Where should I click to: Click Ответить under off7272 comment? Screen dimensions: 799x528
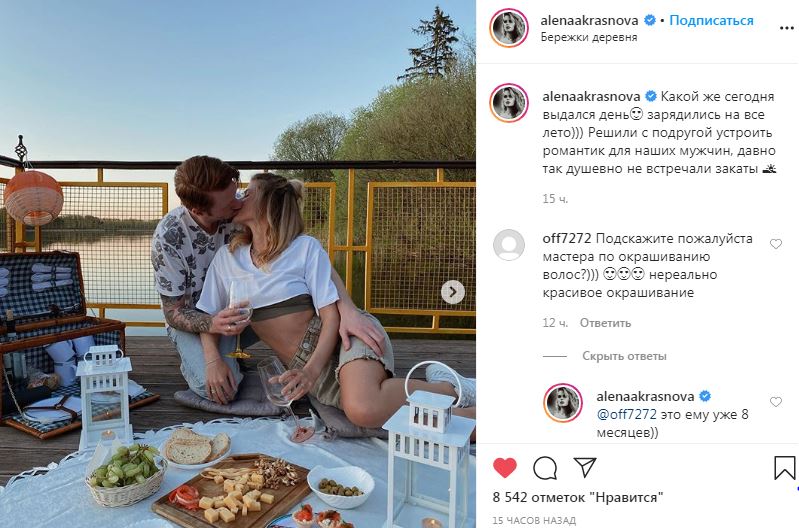(605, 323)
